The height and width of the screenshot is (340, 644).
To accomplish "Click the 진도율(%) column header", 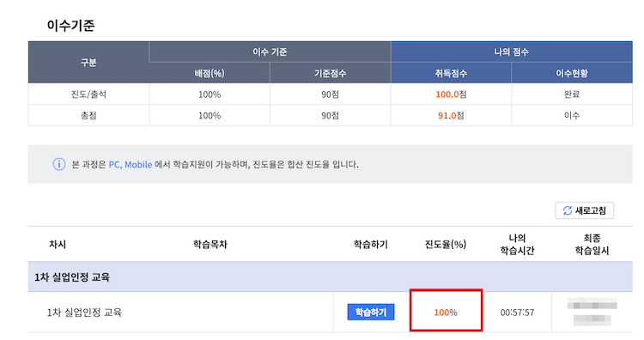I will click(445, 245).
